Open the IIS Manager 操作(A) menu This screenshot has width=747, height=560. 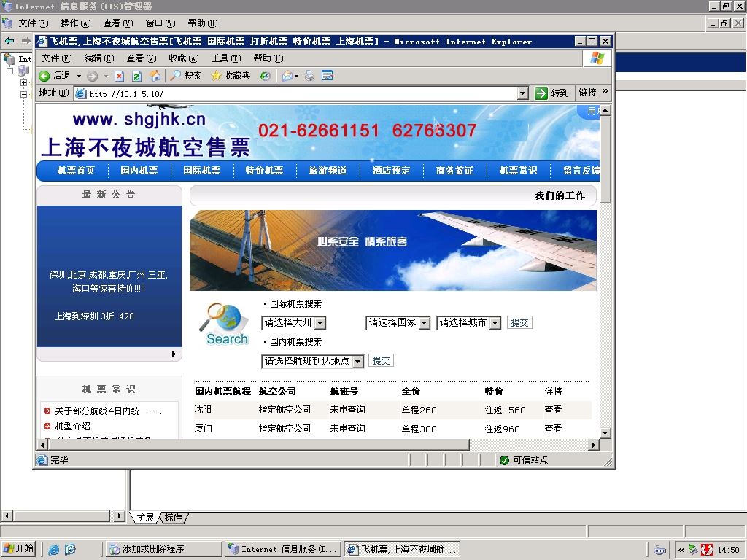tap(76, 23)
